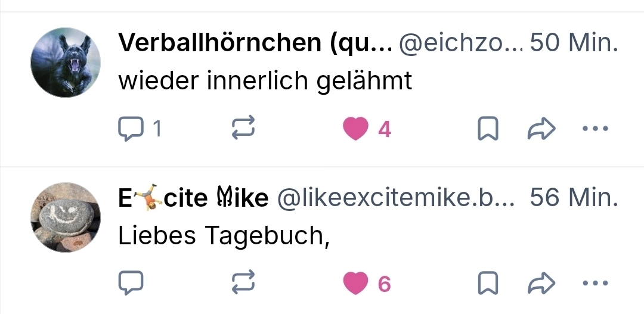This screenshot has width=644, height=314.
Task: Unlike the Verballhörnchen post with 4 likes
Action: click(x=356, y=129)
